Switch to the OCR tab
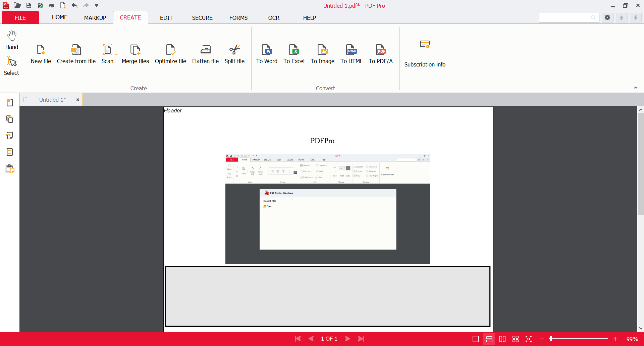 [274, 18]
